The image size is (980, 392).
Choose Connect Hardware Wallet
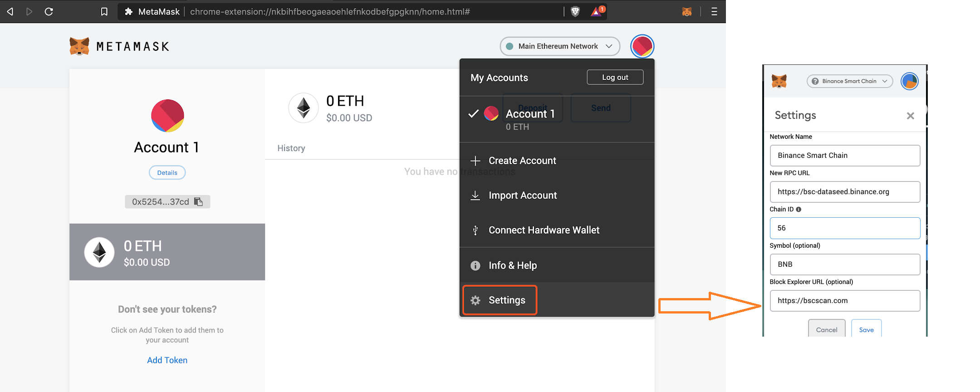[557, 230]
